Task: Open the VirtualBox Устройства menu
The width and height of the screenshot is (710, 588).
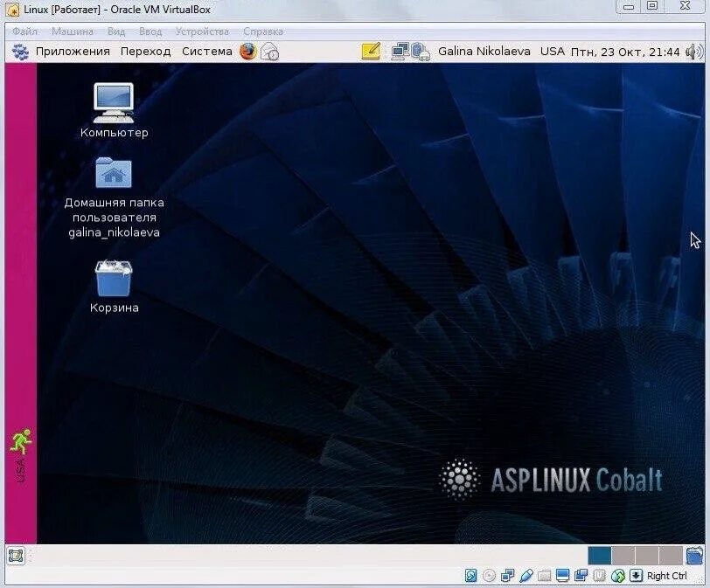Action: point(202,31)
